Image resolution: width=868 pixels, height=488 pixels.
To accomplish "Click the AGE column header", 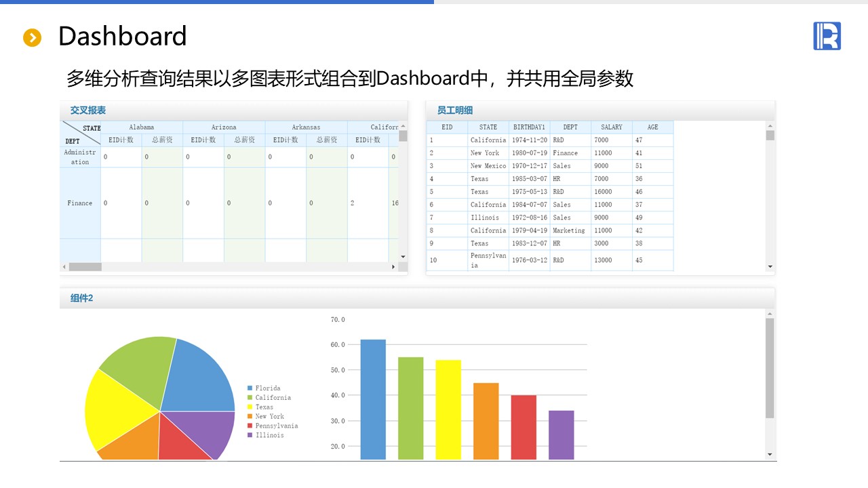I will coord(653,127).
